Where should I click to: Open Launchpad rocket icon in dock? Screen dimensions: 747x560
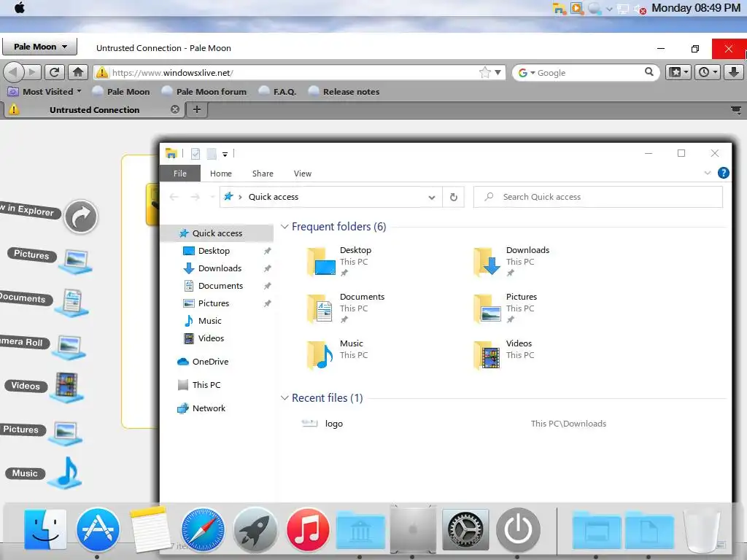coord(255,529)
